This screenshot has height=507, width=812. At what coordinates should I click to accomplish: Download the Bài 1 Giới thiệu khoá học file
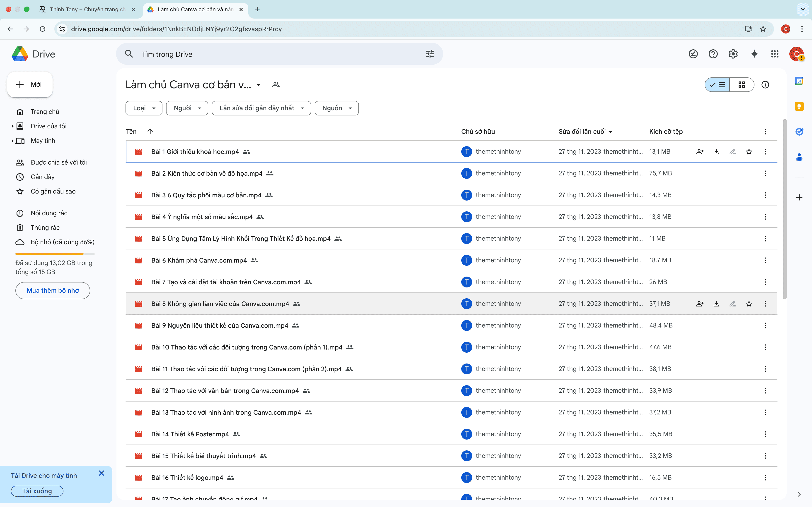pyautogui.click(x=716, y=152)
